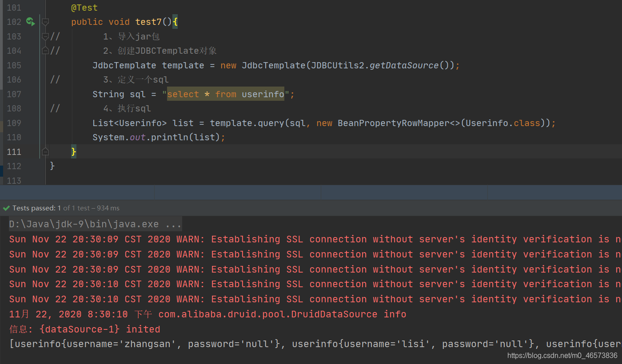Click the System.out.println(list) statement
Viewport: 622px width, 364px height.
[159, 137]
